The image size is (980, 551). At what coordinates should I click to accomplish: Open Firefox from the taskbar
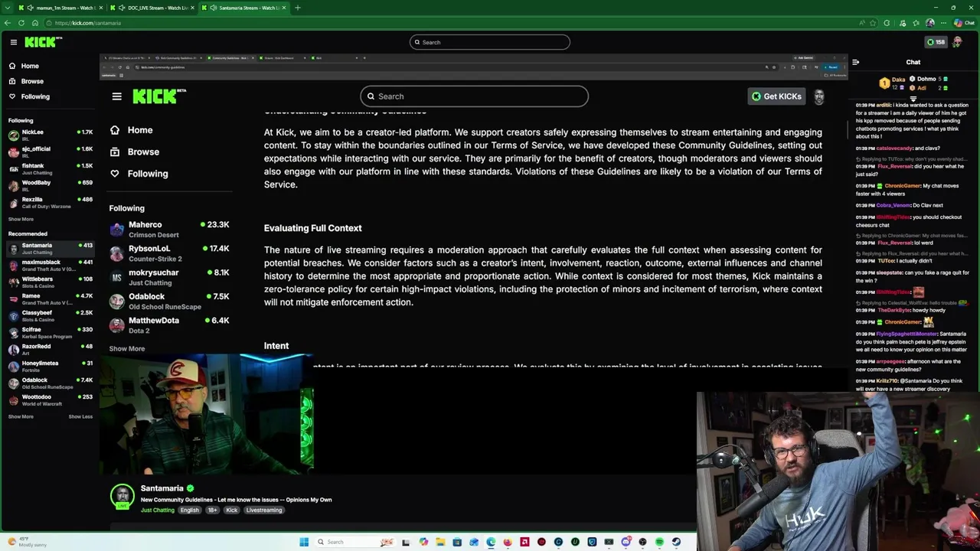(508, 542)
